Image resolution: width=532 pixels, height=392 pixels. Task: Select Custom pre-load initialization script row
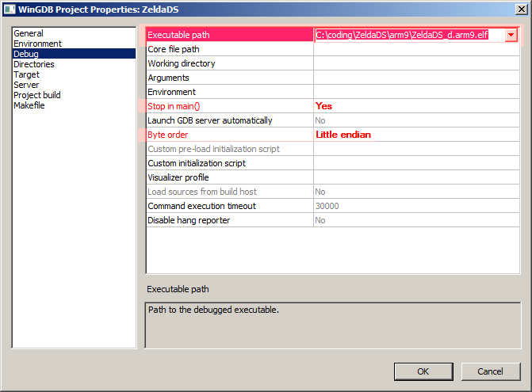pos(230,149)
